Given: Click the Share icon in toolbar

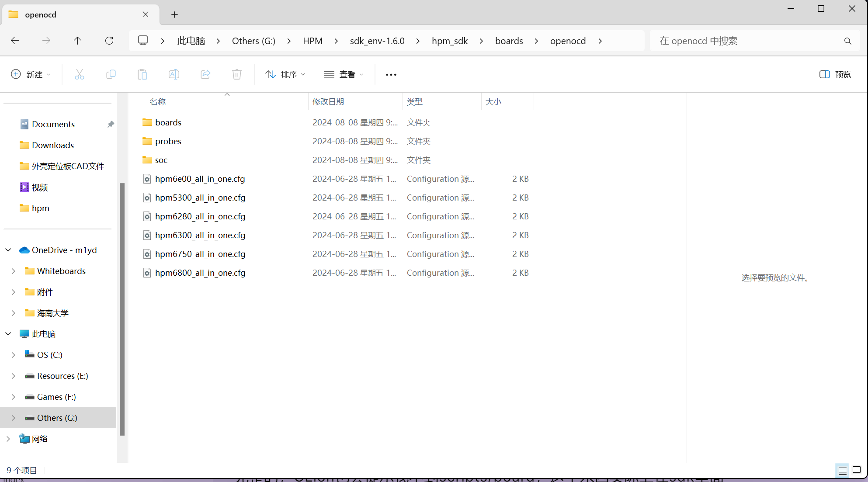Looking at the screenshot, I should (205, 74).
